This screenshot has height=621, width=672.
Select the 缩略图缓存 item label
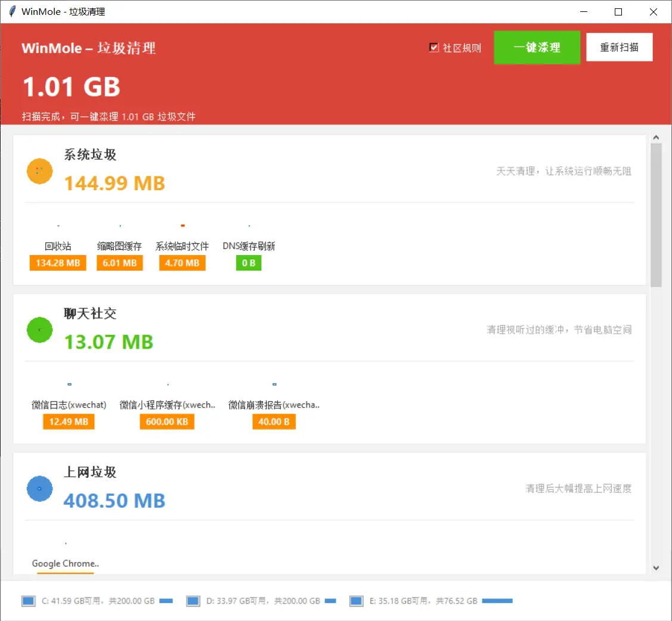coord(120,246)
